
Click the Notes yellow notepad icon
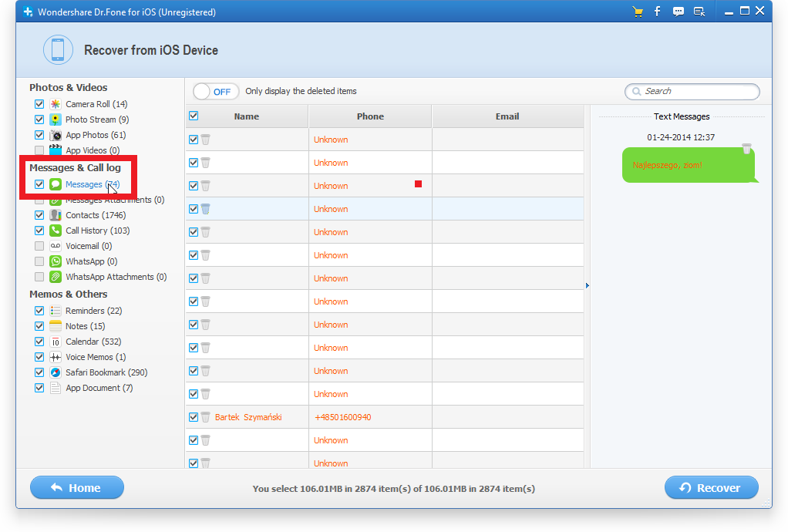56,326
